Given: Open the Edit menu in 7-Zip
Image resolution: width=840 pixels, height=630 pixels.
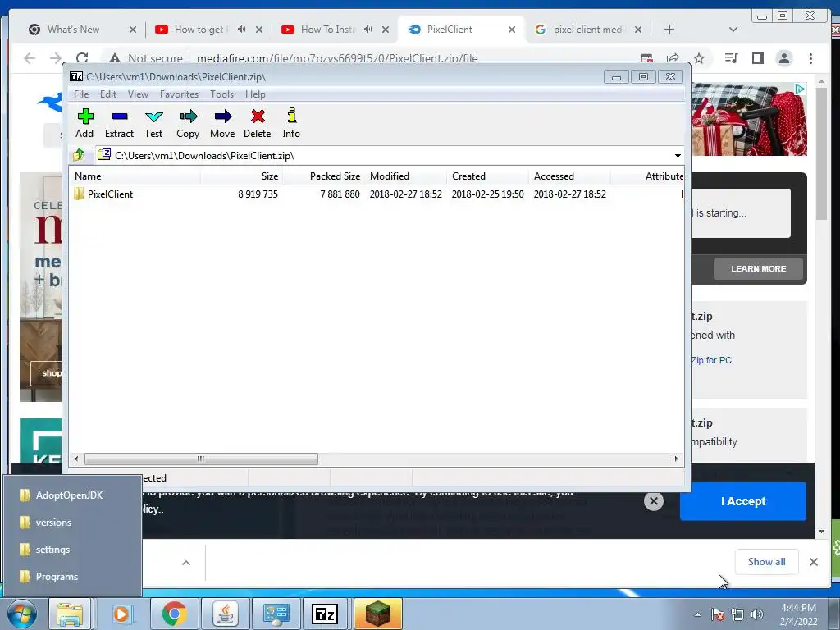Looking at the screenshot, I should pos(107,94).
